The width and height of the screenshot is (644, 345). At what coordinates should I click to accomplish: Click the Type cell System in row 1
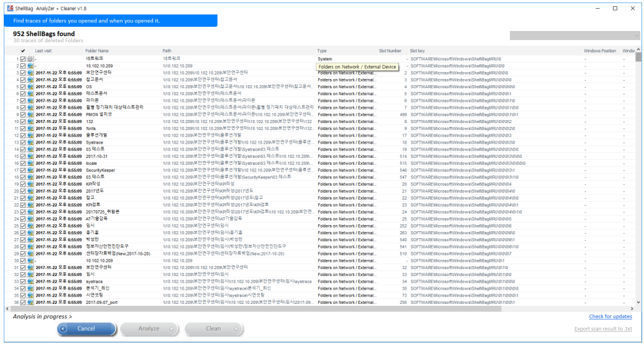pos(325,58)
